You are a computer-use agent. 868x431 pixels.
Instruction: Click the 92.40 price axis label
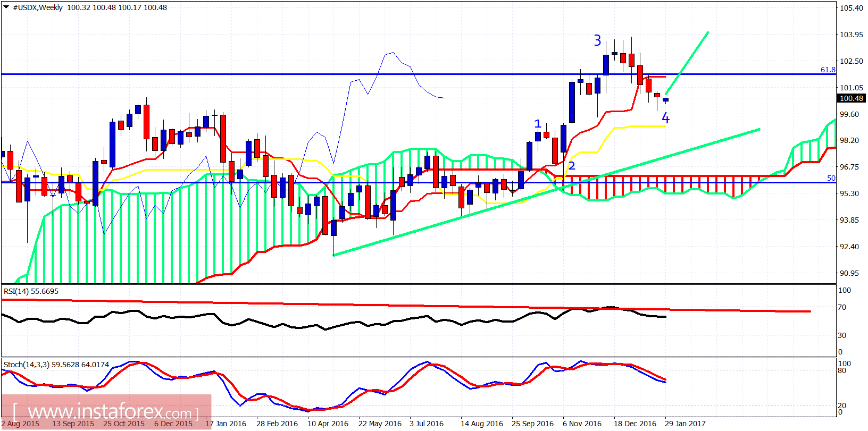849,247
